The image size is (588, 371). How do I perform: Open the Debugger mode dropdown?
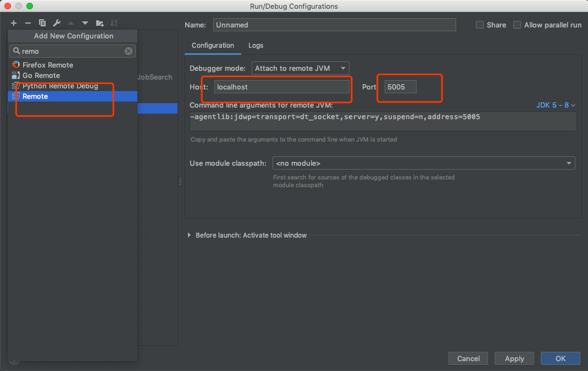(x=301, y=68)
